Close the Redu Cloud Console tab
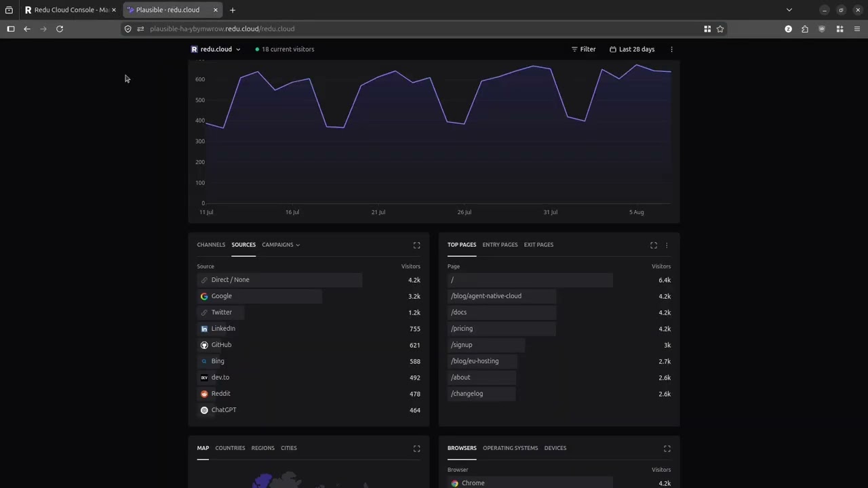This screenshot has width=868, height=488. click(114, 10)
